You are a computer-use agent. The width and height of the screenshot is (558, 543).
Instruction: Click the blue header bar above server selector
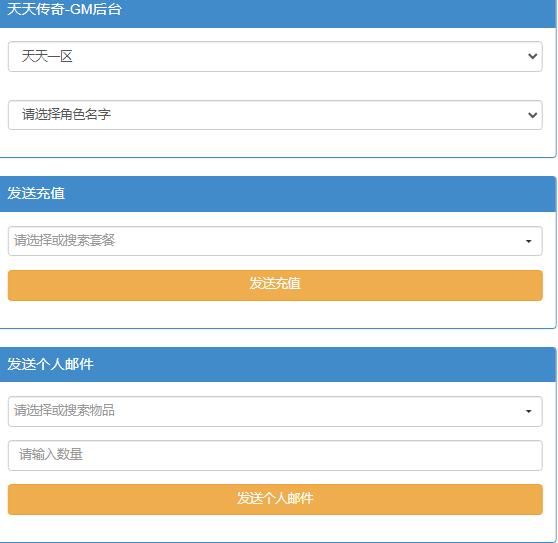click(278, 14)
